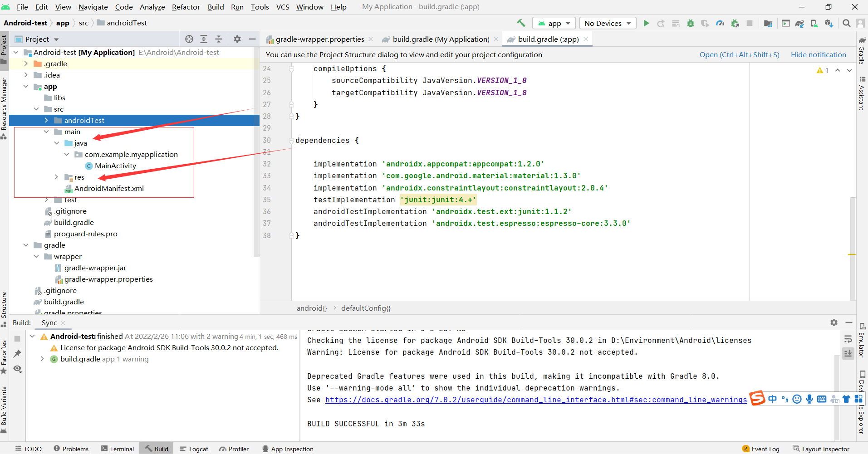Jump to previous highlighted warning arrow
This screenshot has width=868, height=454.
click(838, 70)
